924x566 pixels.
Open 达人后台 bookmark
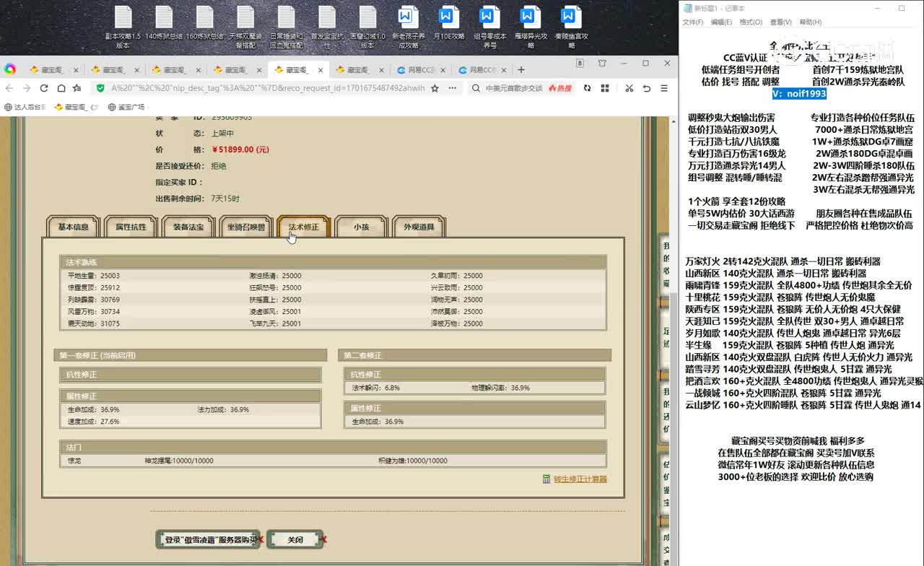25,107
